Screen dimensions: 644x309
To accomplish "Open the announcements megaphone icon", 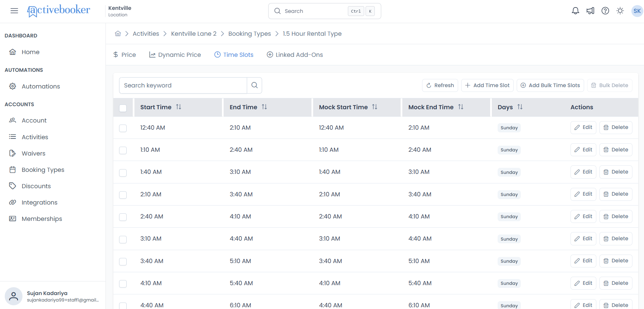I will pyautogui.click(x=590, y=11).
